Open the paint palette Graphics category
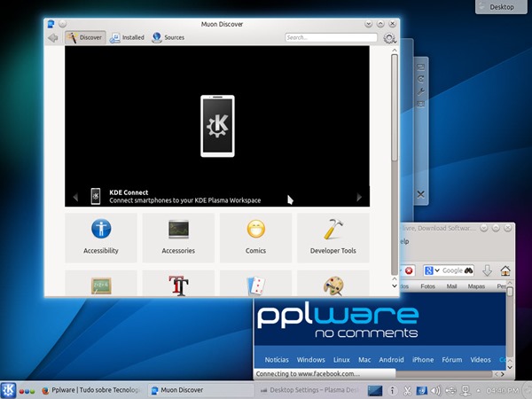Viewport: 532px width, 399px height. click(332, 284)
